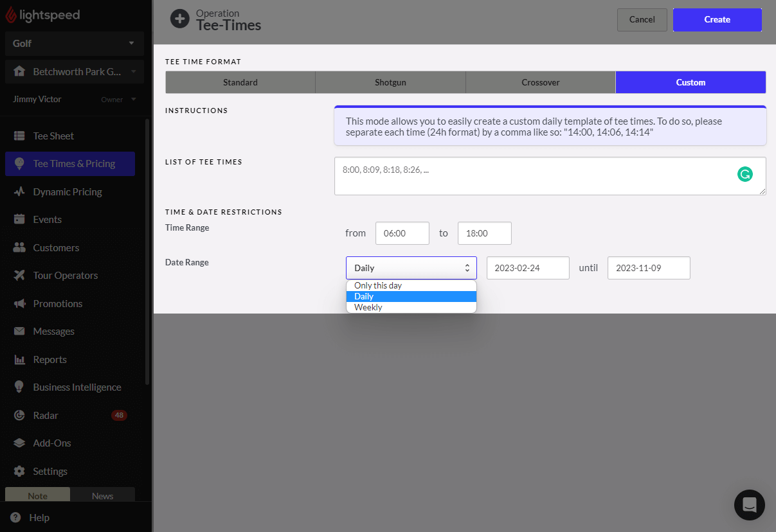Choose the Daily option in list

(x=411, y=296)
